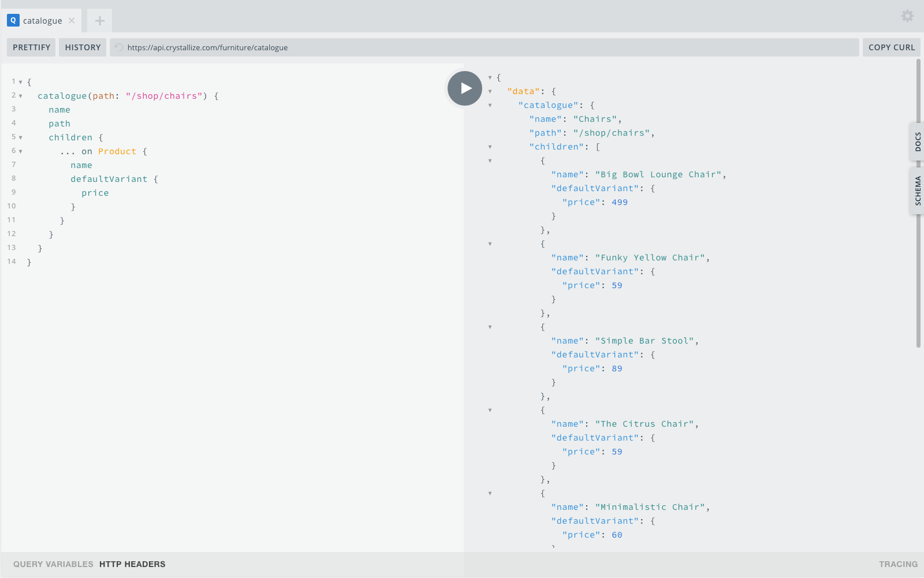This screenshot has height=578, width=924.
Task: Close the catalogue tab
Action: pos(72,20)
